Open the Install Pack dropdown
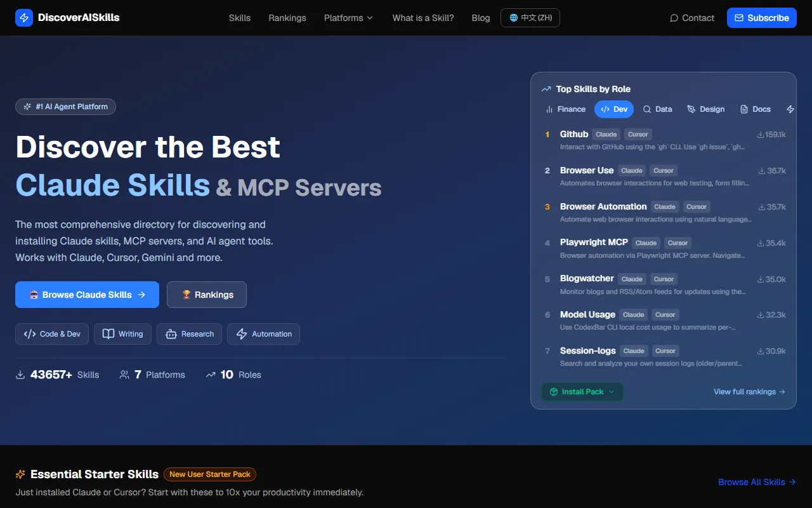 pyautogui.click(x=582, y=392)
